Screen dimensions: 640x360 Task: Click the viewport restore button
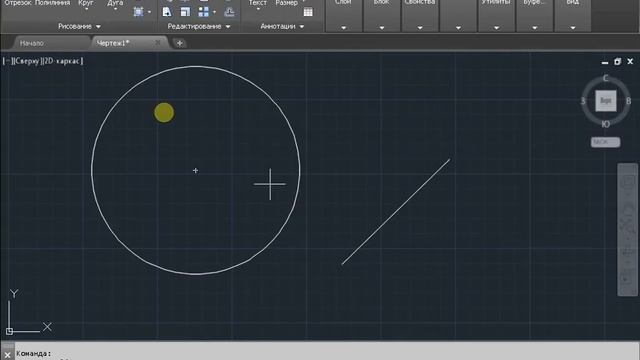coord(618,62)
